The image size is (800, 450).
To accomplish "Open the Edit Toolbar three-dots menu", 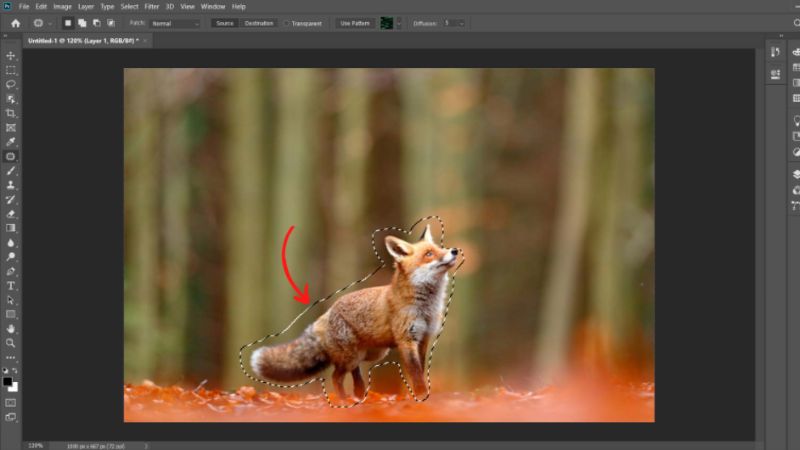I will pos(10,358).
